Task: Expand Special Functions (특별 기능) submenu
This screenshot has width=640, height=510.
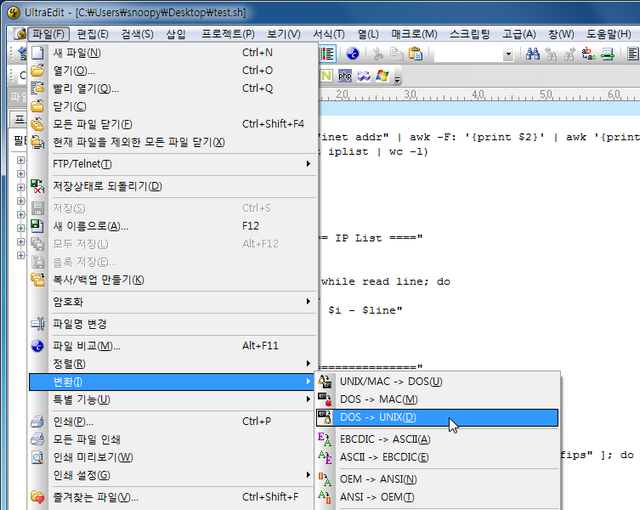Action: pyautogui.click(x=173, y=399)
